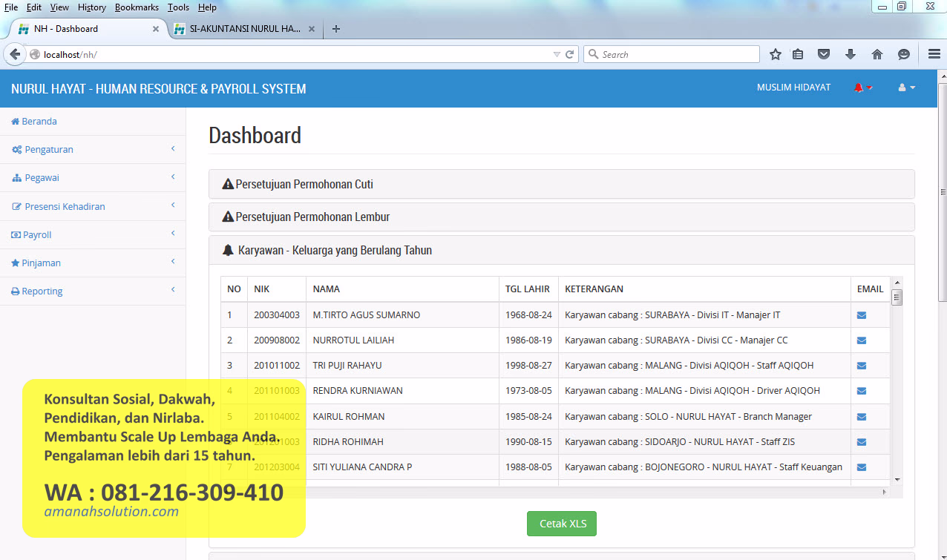The width and height of the screenshot is (947, 560).
Task: Click envelope icon for RIDHA ROHIMAH
Action: [x=862, y=442]
